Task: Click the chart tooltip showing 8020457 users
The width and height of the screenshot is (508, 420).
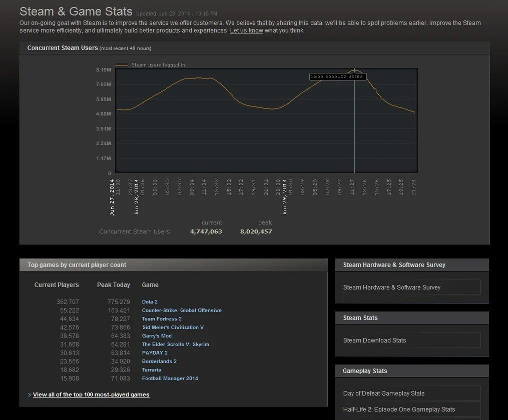Action: pyautogui.click(x=338, y=76)
